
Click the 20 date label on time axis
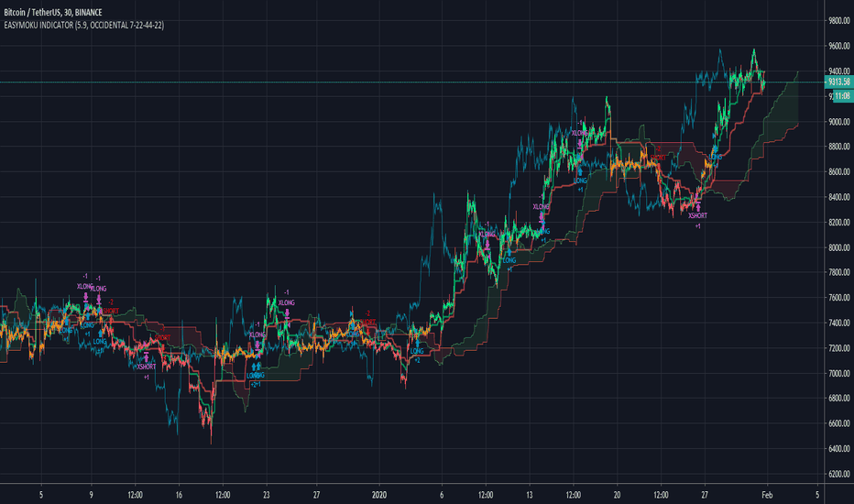(617, 495)
